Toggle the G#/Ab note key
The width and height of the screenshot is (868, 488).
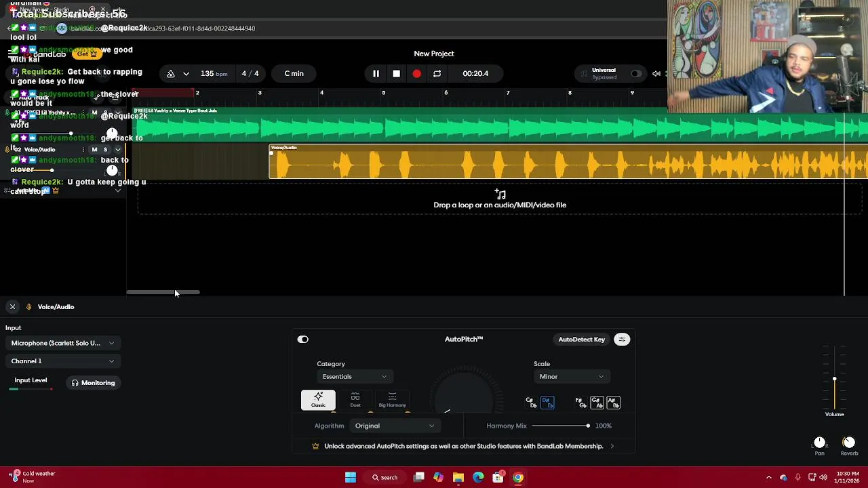tap(597, 403)
